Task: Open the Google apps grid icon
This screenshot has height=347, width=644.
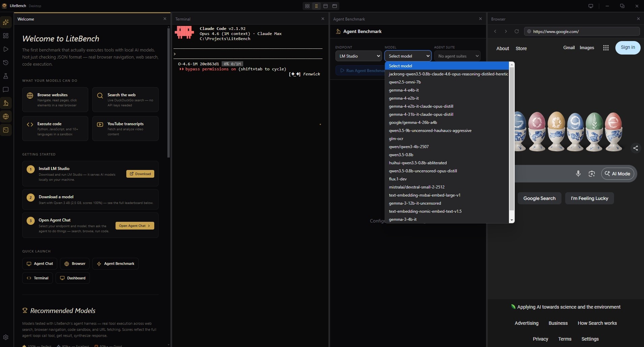Action: (x=606, y=48)
